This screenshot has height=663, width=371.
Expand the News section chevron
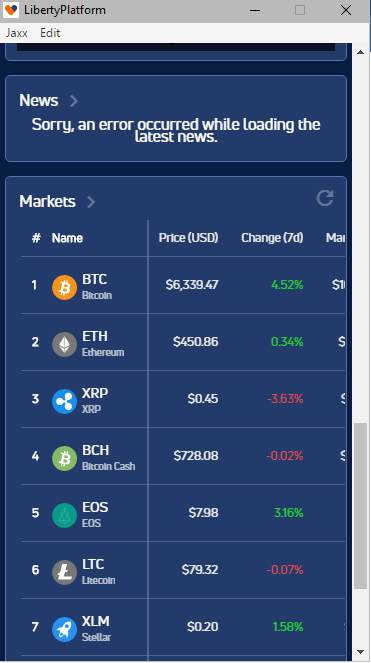click(74, 101)
